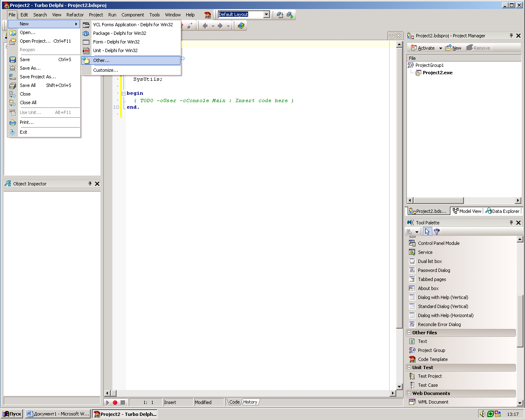Select Customize… in the New submenu
Image resolution: width=525 pixels, height=420 pixels.
(131, 70)
